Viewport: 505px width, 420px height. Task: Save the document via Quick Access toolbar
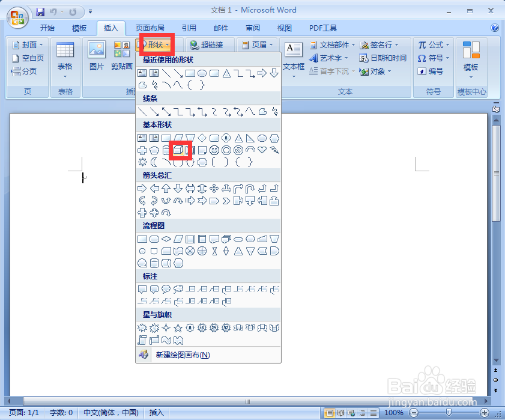(x=40, y=12)
